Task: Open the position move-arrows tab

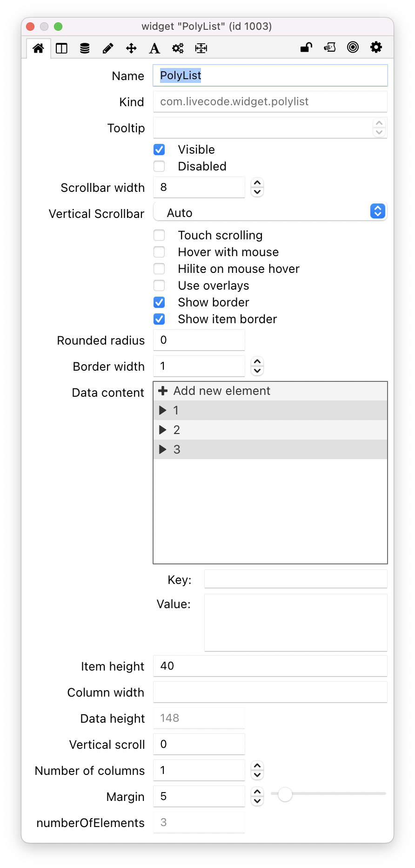Action: point(131,48)
